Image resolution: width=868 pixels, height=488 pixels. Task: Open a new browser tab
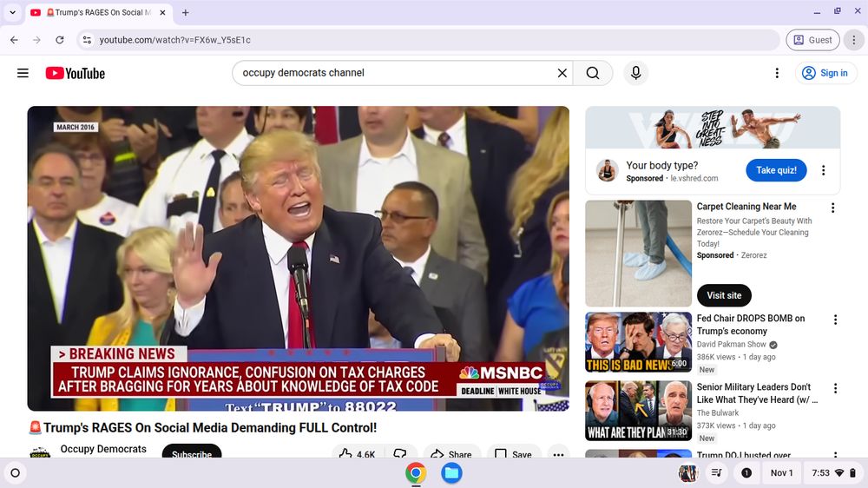click(186, 12)
